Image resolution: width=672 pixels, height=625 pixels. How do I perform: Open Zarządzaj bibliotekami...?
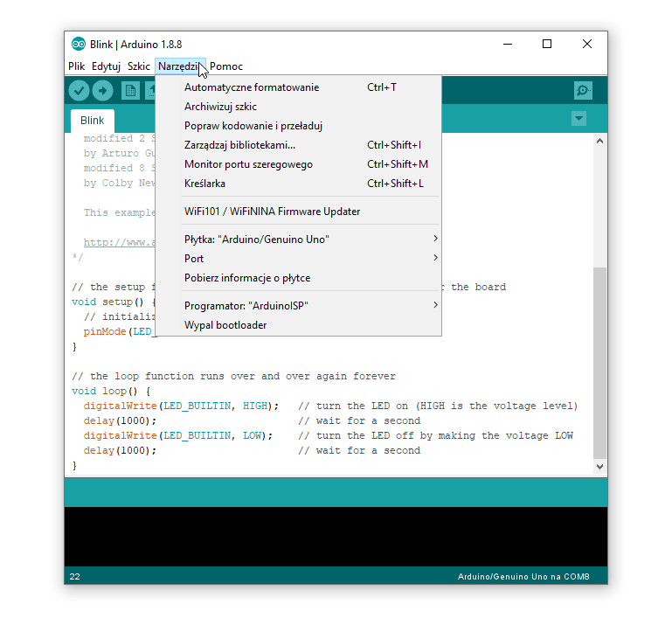pyautogui.click(x=299, y=145)
